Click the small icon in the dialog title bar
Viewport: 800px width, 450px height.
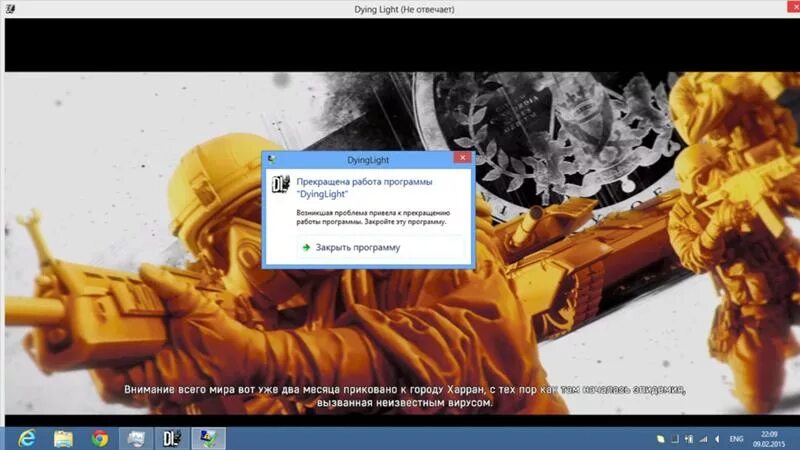tap(271, 160)
